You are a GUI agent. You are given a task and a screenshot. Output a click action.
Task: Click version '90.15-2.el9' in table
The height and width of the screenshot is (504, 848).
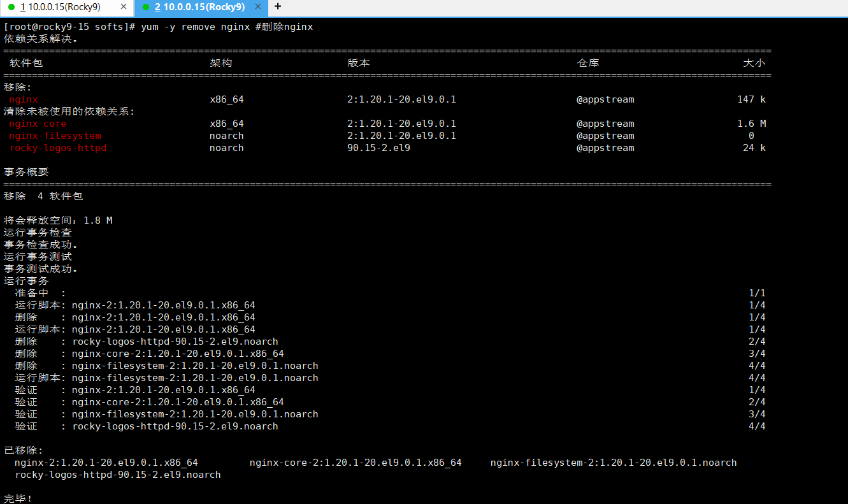pos(378,148)
